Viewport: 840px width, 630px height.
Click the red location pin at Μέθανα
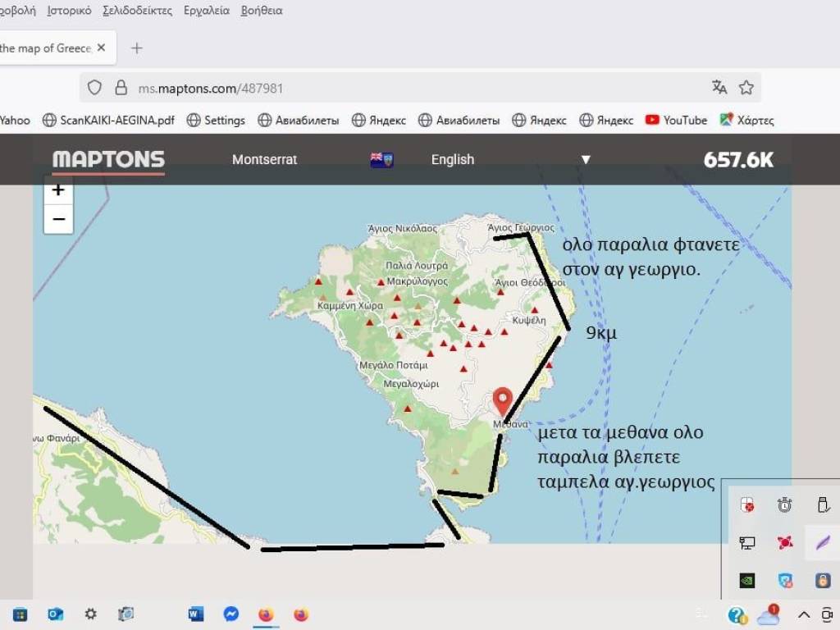click(x=503, y=401)
